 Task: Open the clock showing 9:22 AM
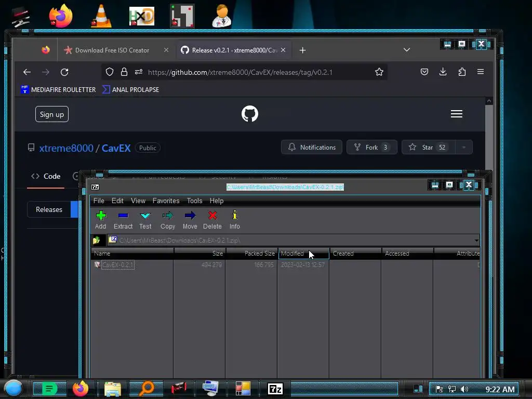coord(500,389)
